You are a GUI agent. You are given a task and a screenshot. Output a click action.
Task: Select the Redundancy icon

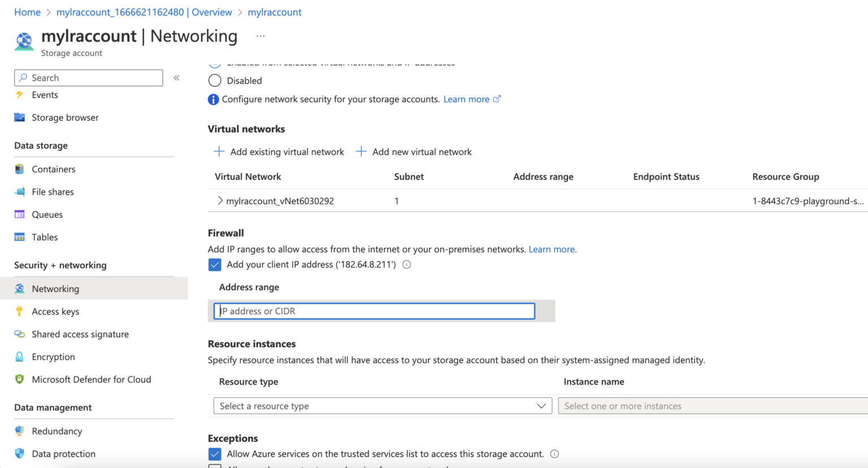click(19, 431)
